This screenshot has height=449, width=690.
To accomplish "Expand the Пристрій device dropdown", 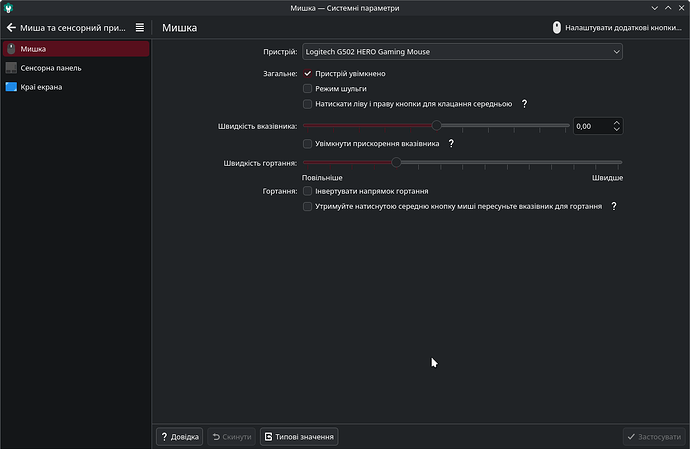I will tap(462, 51).
